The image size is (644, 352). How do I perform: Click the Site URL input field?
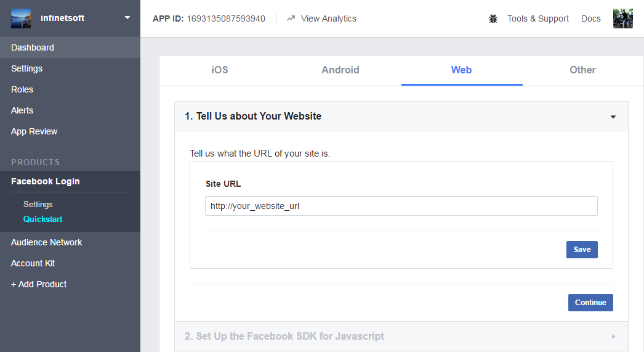(x=401, y=206)
